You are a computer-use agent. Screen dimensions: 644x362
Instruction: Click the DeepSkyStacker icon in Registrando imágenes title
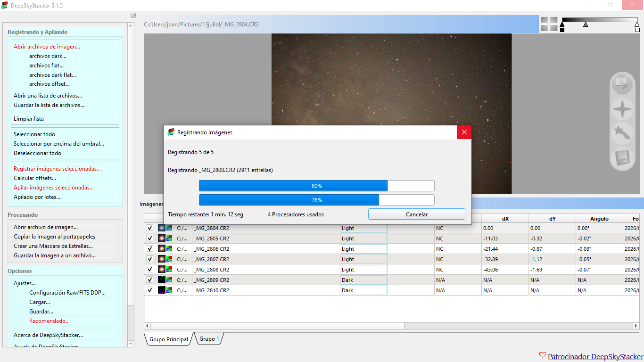(x=171, y=132)
